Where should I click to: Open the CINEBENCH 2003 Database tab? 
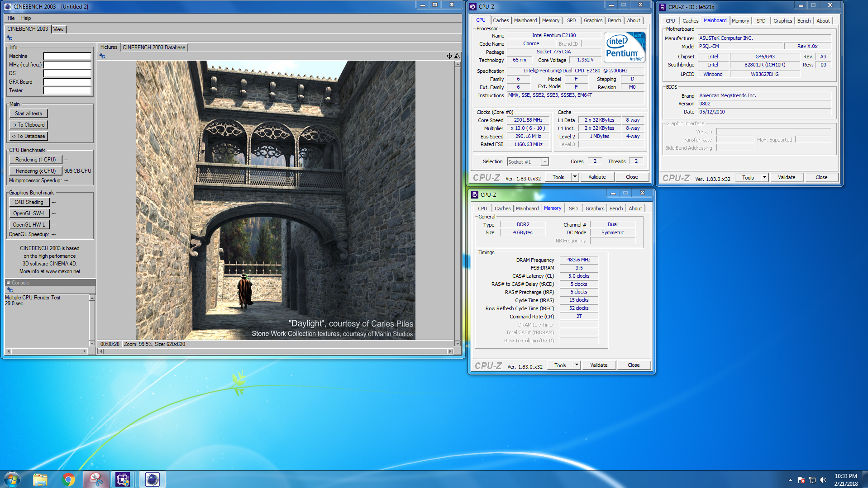click(154, 47)
